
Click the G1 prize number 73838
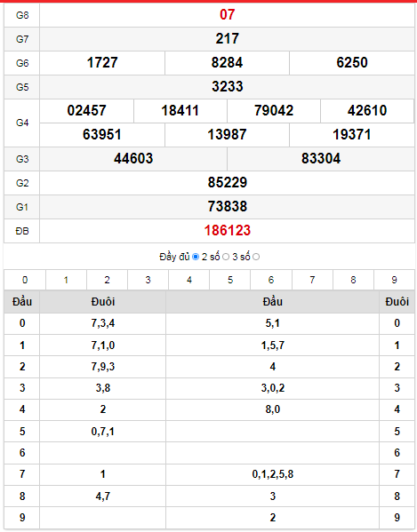[228, 207]
